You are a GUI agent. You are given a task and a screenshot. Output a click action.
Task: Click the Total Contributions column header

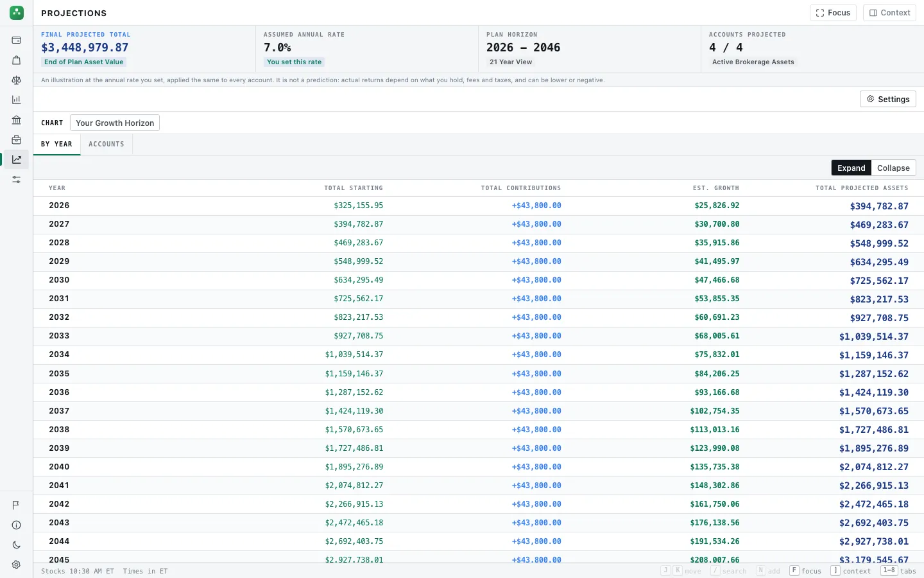pos(521,188)
